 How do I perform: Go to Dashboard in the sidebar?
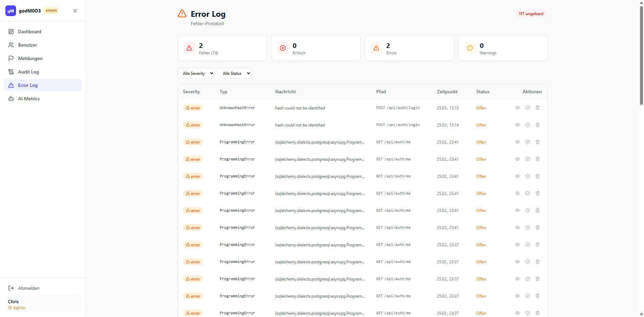click(x=30, y=32)
